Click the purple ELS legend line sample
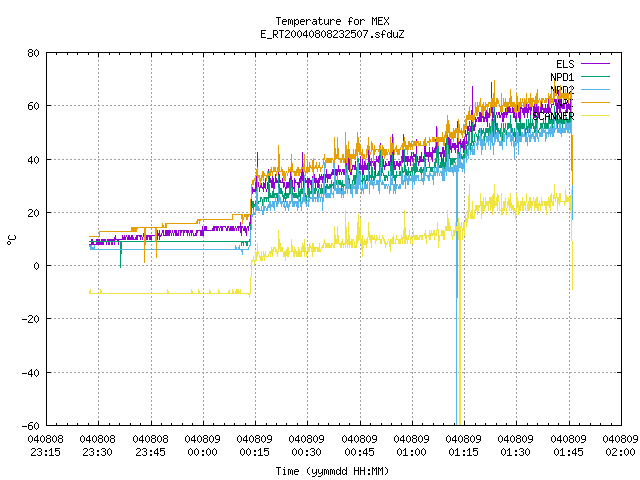 (x=595, y=64)
